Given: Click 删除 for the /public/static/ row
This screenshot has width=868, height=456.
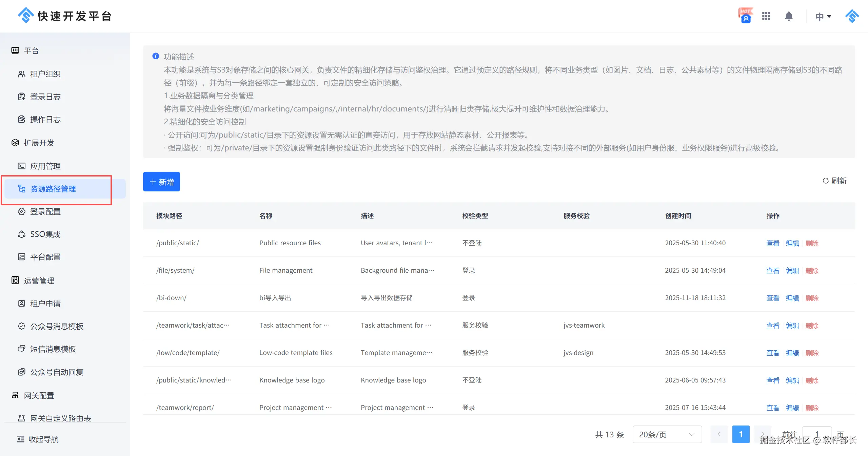Looking at the screenshot, I should pos(812,243).
